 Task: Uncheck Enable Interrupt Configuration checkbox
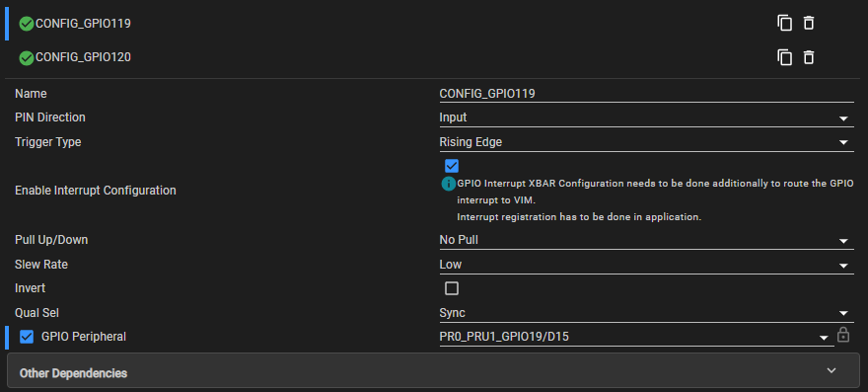pyautogui.click(x=452, y=166)
